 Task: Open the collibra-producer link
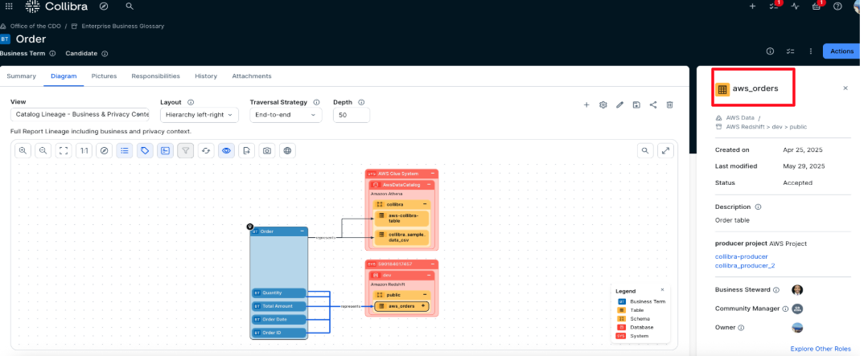click(x=741, y=256)
